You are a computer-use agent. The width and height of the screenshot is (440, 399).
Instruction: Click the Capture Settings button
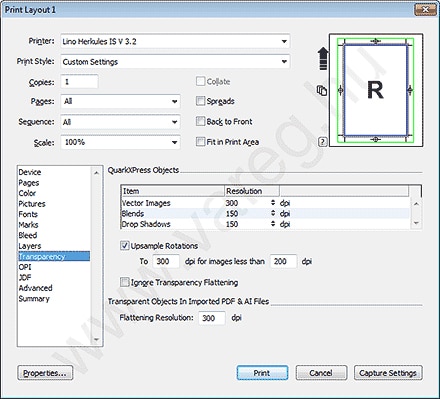388,373
